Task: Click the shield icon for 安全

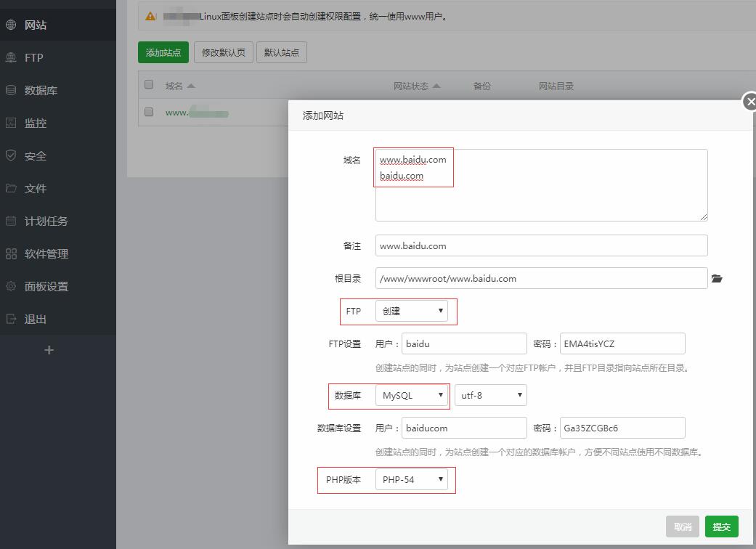Action: 11,155
